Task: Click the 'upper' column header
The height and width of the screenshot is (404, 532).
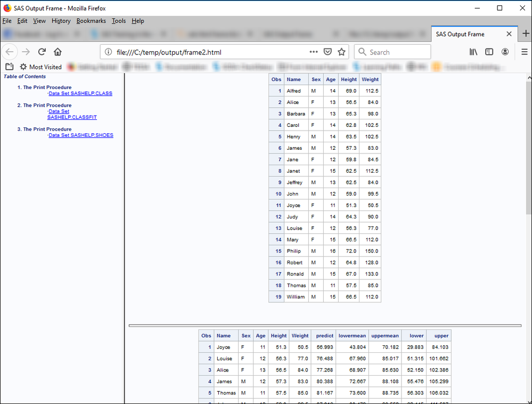Action: tap(439, 335)
